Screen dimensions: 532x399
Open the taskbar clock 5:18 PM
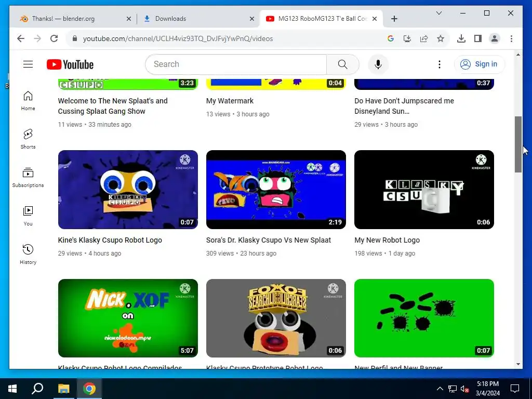(487, 389)
